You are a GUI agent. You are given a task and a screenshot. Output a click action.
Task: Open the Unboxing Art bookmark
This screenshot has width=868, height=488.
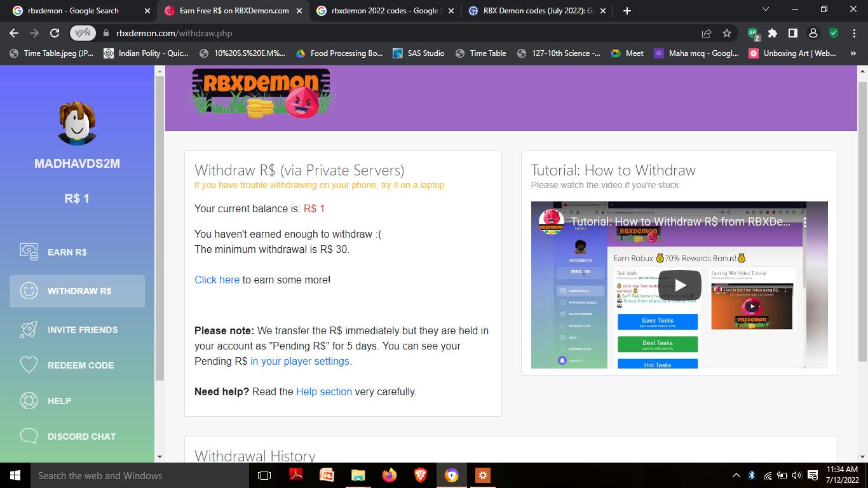[792, 53]
